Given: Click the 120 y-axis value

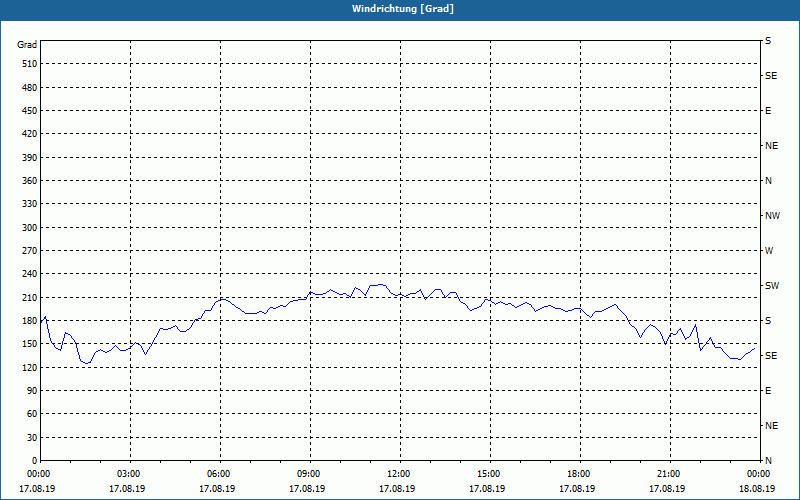Looking at the screenshot, I should pos(30,367).
